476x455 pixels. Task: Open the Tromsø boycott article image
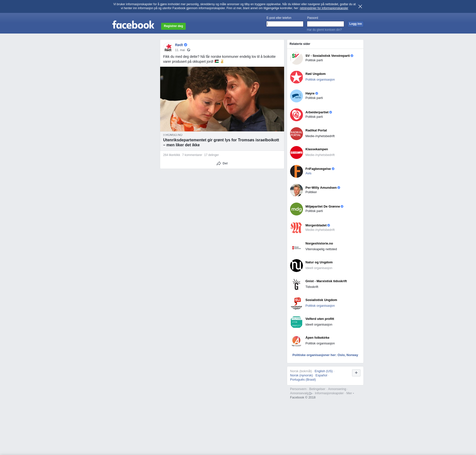[x=222, y=99]
